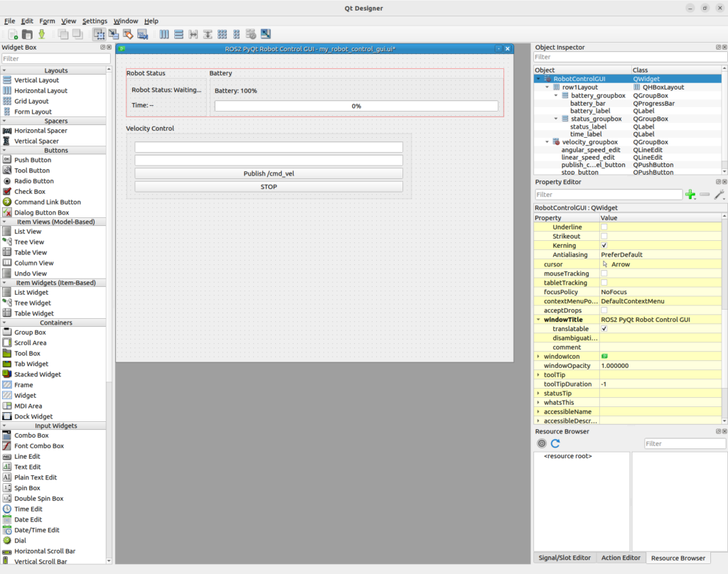This screenshot has height=574, width=728.
Task: Add dynamic property with green plus icon
Action: 690,195
